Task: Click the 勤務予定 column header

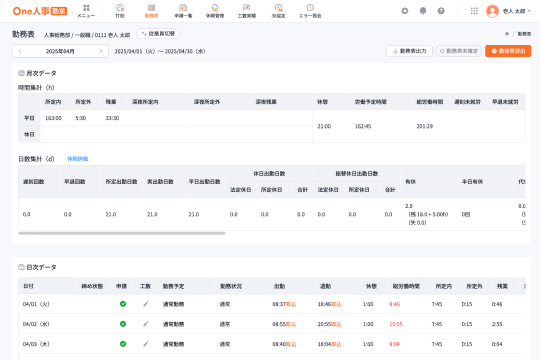Action: click(173, 286)
